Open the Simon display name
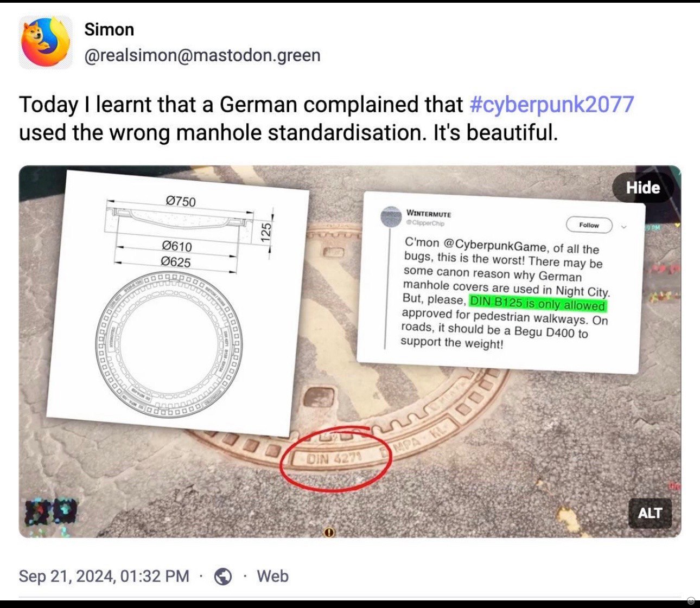The width and height of the screenshot is (700, 608). click(x=109, y=29)
